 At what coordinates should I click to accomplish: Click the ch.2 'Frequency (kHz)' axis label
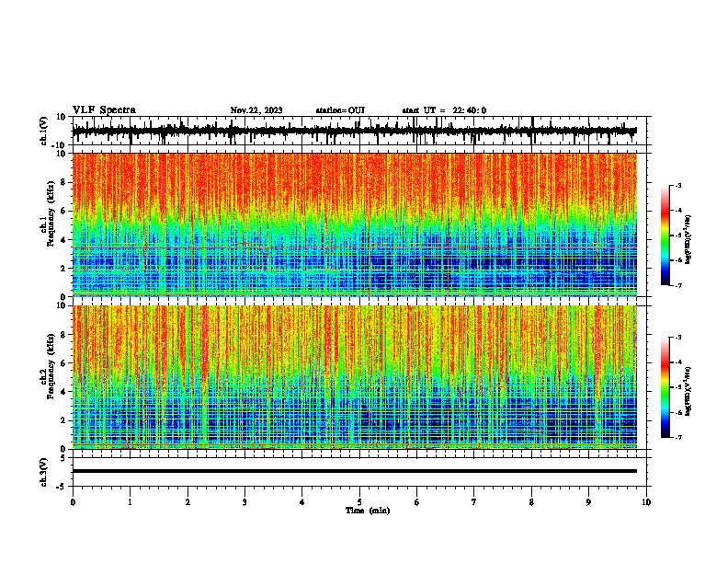click(x=51, y=366)
